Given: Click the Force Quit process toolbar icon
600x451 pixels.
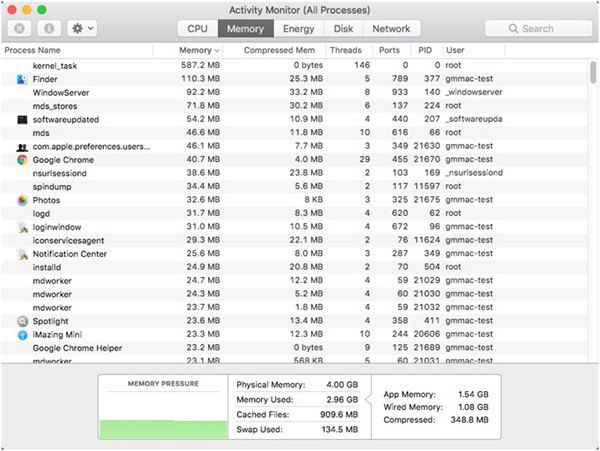Looking at the screenshot, I should click(x=20, y=28).
